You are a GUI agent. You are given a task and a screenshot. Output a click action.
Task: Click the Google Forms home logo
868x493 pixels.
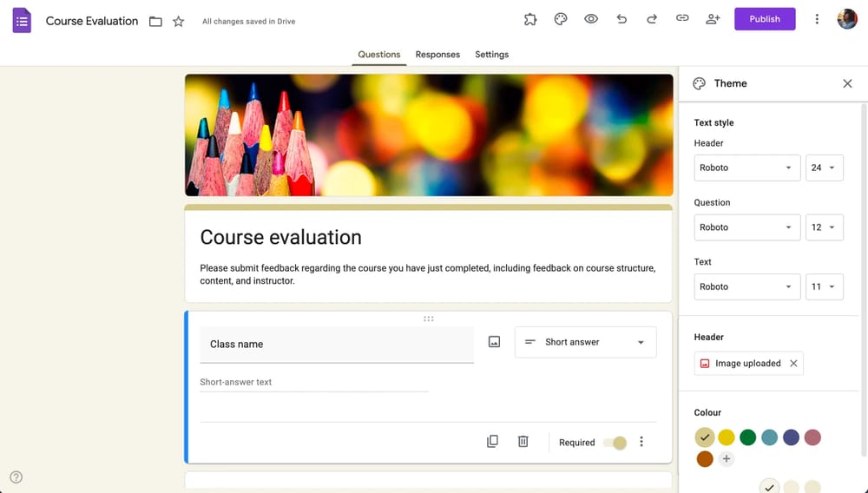click(x=22, y=21)
